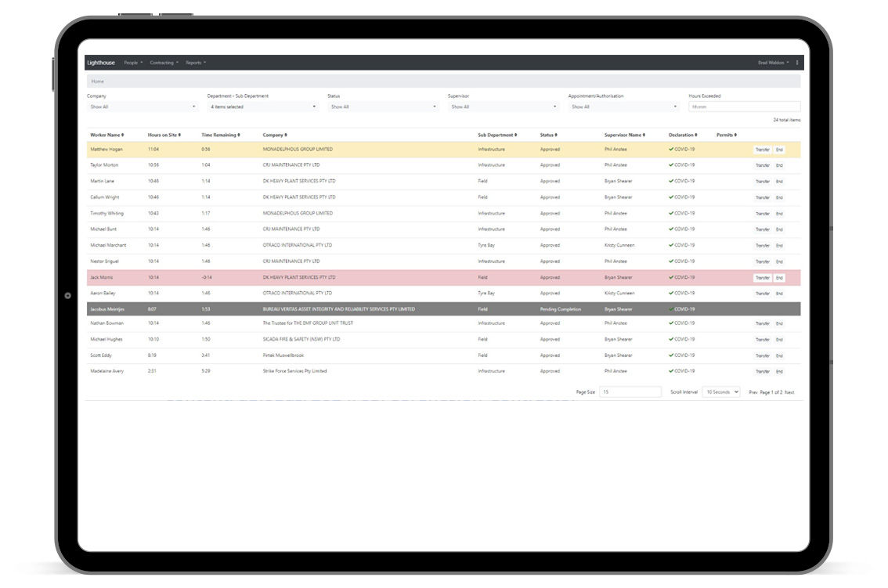Click Jack Morris's green COVID-19 declaration checkmark
This screenshot has height=588, width=888.
click(x=671, y=278)
